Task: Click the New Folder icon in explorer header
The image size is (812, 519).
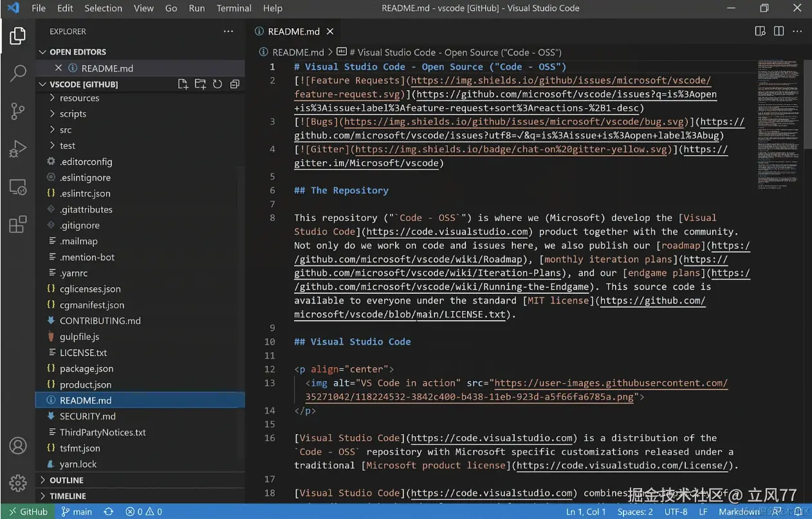Action: [200, 84]
